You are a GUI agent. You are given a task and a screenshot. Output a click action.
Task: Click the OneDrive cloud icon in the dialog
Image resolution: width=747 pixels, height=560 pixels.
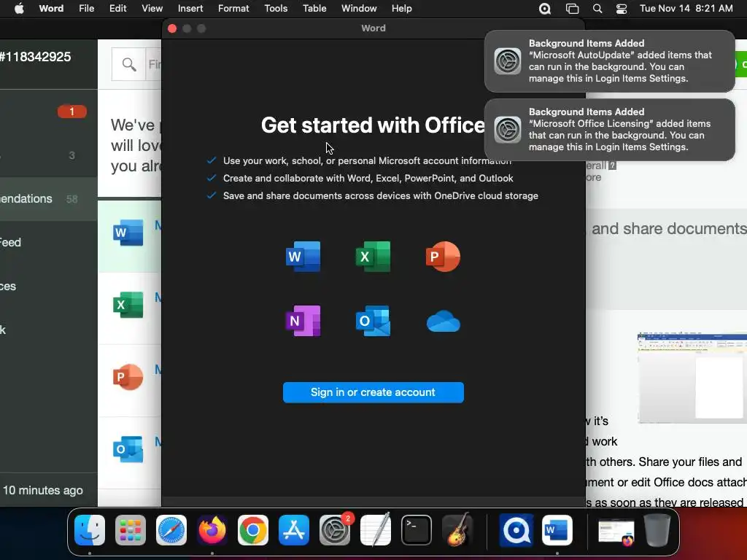[x=443, y=322]
